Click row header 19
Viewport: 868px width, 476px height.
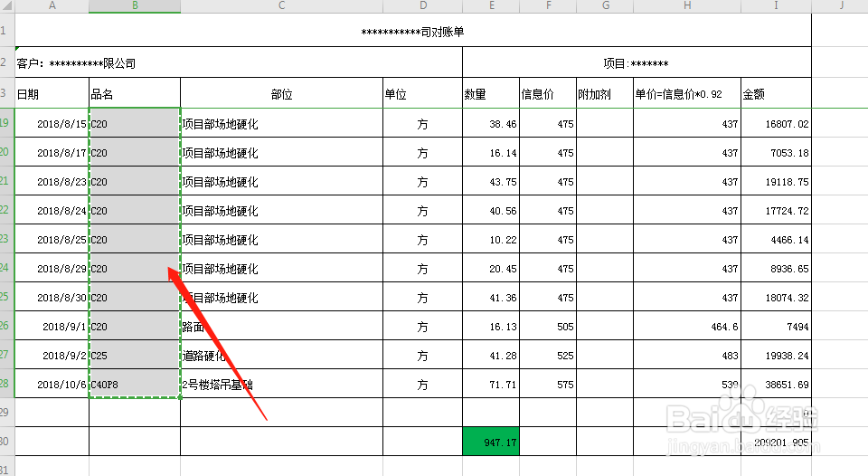(6, 123)
